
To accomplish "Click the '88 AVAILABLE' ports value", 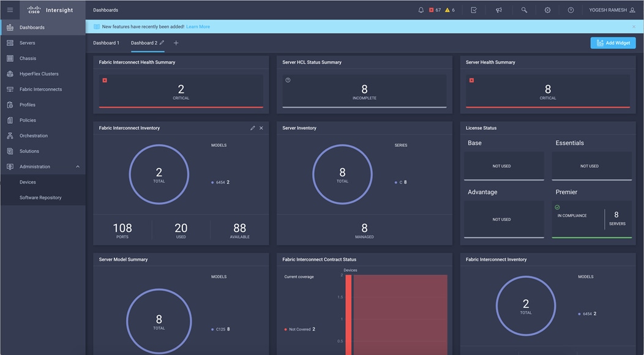I will click(240, 230).
